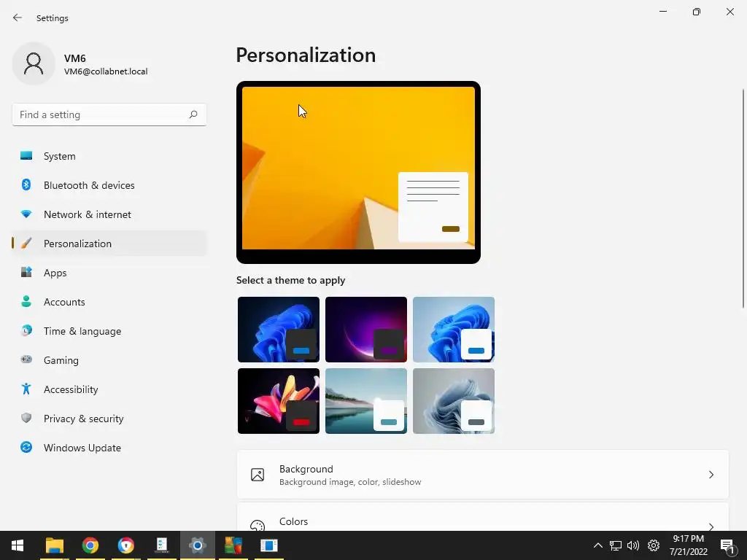Click the Network wifi icon in sidebar
747x560 pixels.
pyautogui.click(x=26, y=214)
